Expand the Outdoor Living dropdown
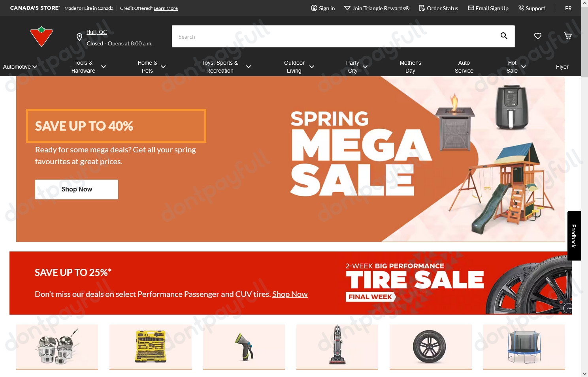 pos(312,67)
